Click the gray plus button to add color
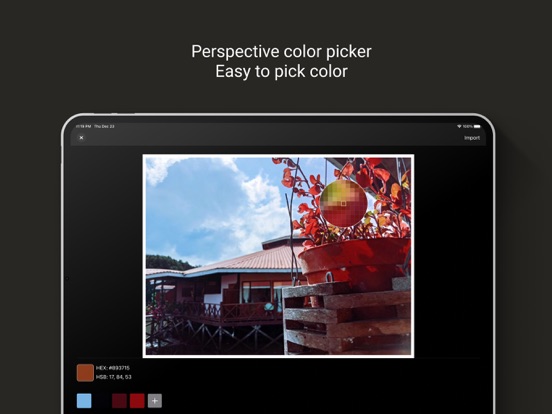 coord(155,401)
